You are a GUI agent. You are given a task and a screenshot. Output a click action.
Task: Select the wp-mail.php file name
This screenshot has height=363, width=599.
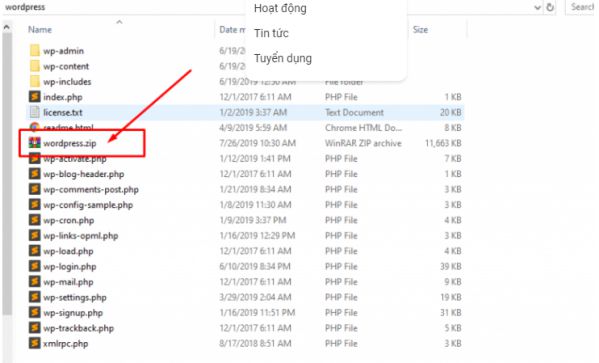pos(68,282)
